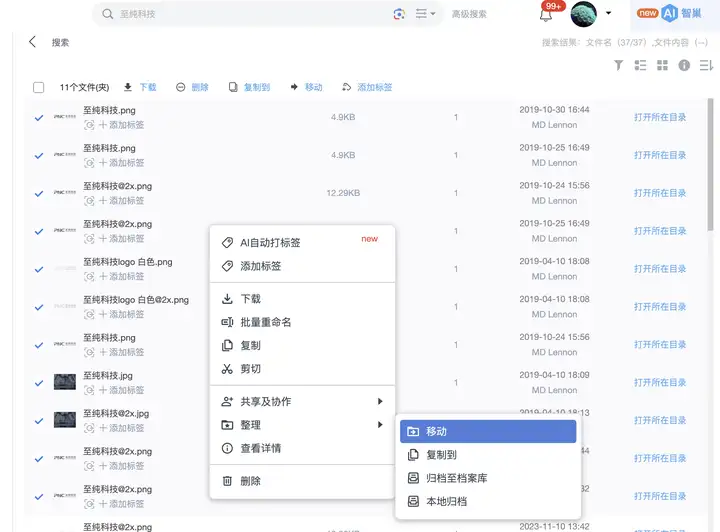Click 高级搜索 link

point(469,14)
